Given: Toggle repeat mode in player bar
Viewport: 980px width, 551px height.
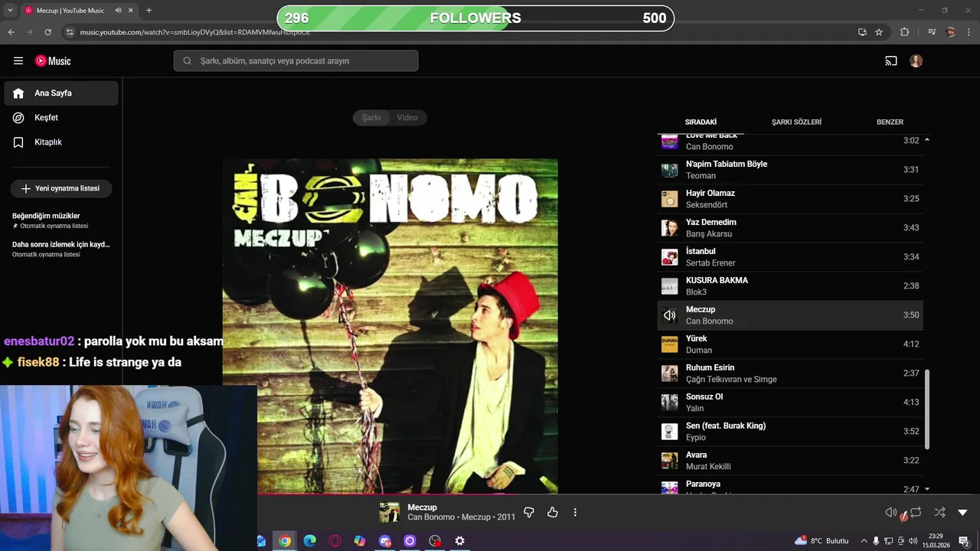Looking at the screenshot, I should pyautogui.click(x=916, y=512).
